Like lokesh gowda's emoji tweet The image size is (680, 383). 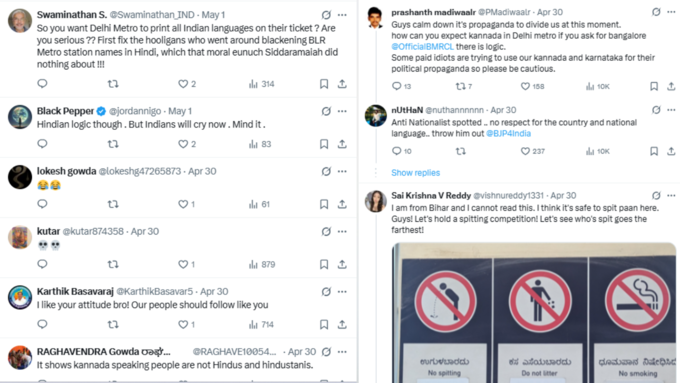183,204
